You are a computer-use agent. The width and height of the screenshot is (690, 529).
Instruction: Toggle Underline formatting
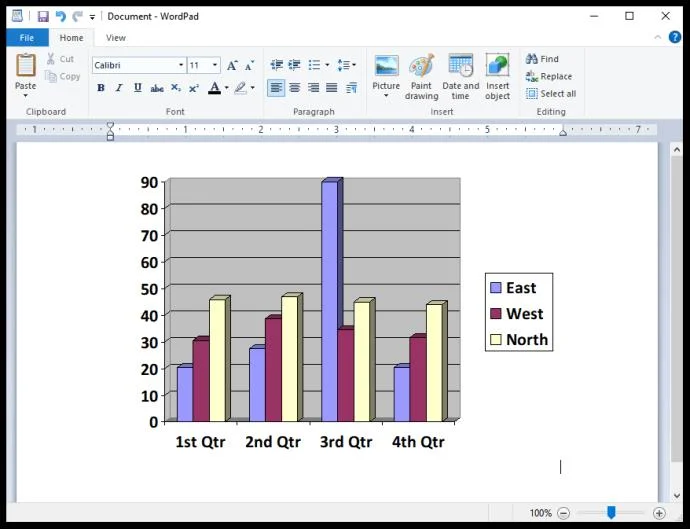138,88
